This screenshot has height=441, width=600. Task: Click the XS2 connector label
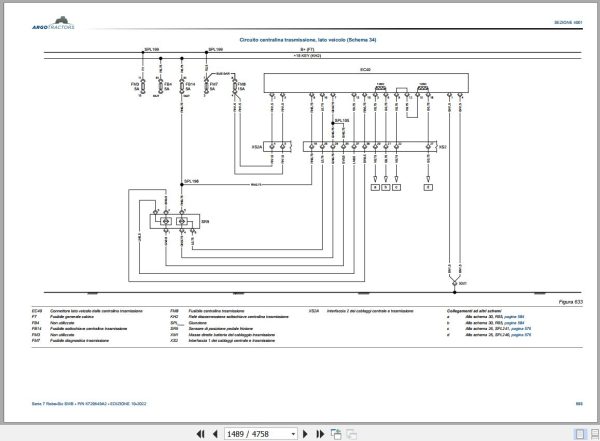click(x=442, y=147)
